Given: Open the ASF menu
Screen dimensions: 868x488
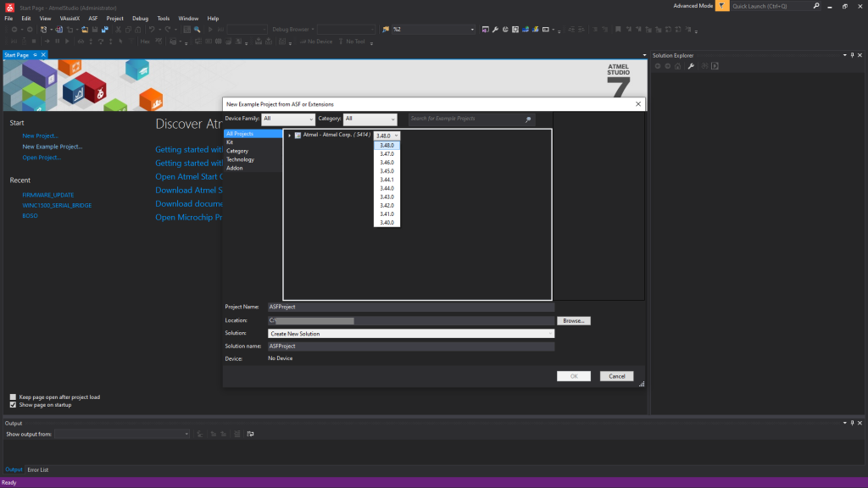Looking at the screenshot, I should pos(93,19).
